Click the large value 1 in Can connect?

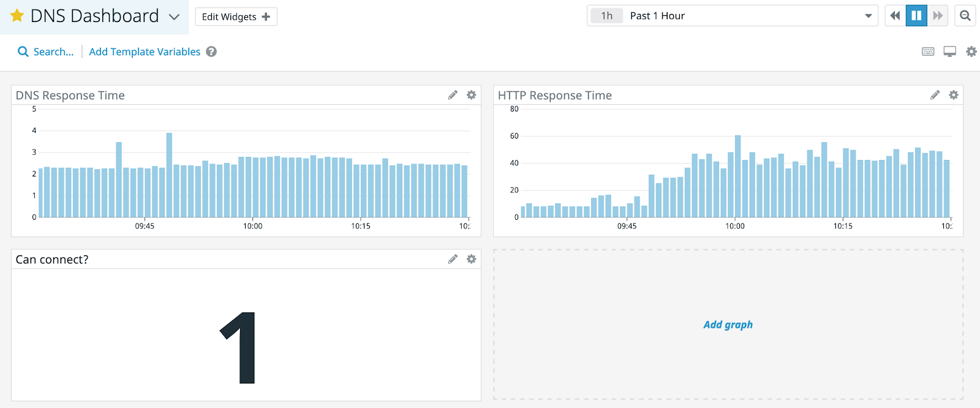point(238,347)
